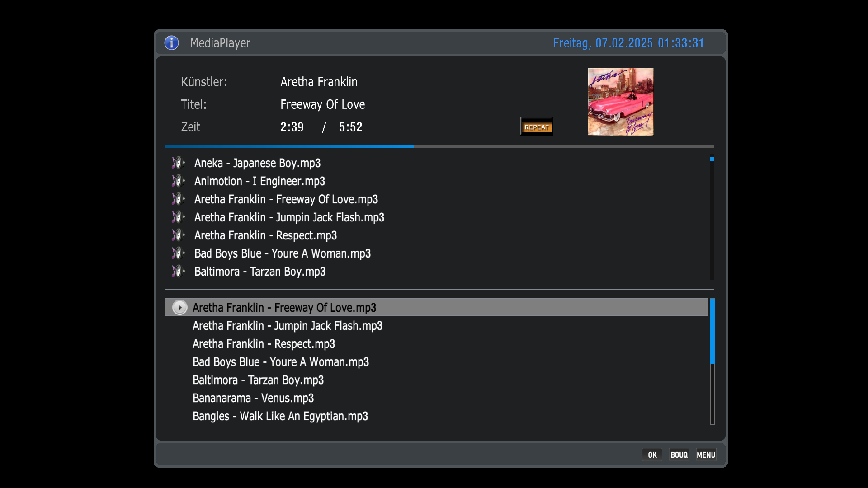Click the playback progress bar
The image size is (868, 488).
click(x=439, y=146)
